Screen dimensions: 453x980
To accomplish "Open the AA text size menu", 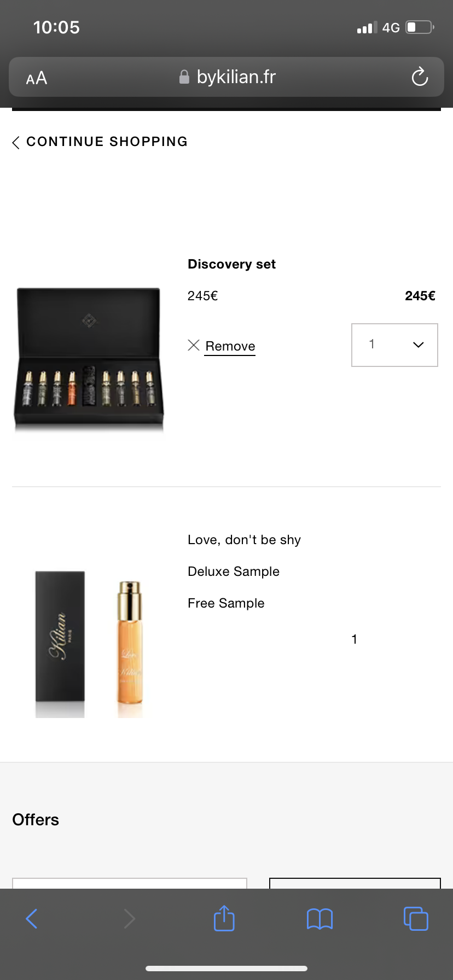I will pyautogui.click(x=37, y=78).
